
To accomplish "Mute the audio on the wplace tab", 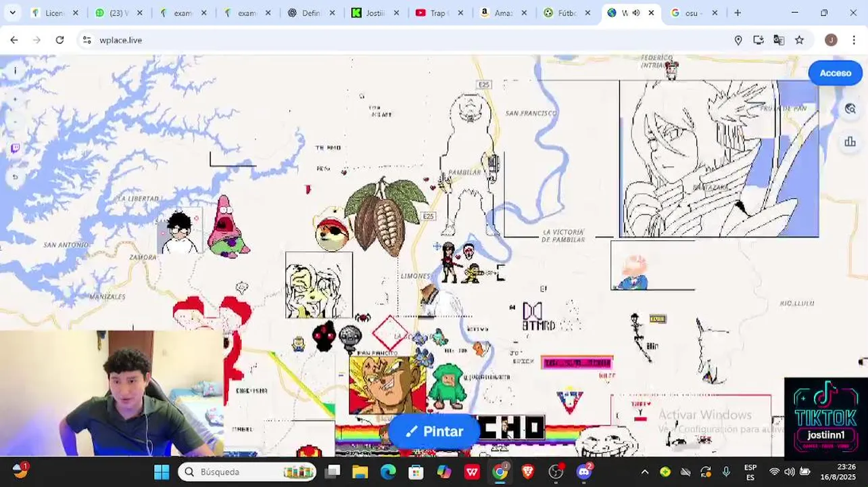I will (635, 13).
